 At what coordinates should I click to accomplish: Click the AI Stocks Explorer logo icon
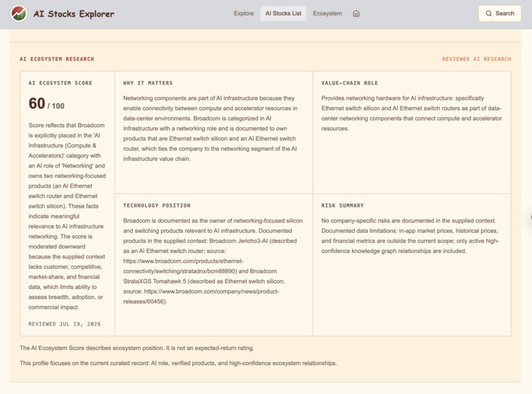pyautogui.click(x=19, y=14)
